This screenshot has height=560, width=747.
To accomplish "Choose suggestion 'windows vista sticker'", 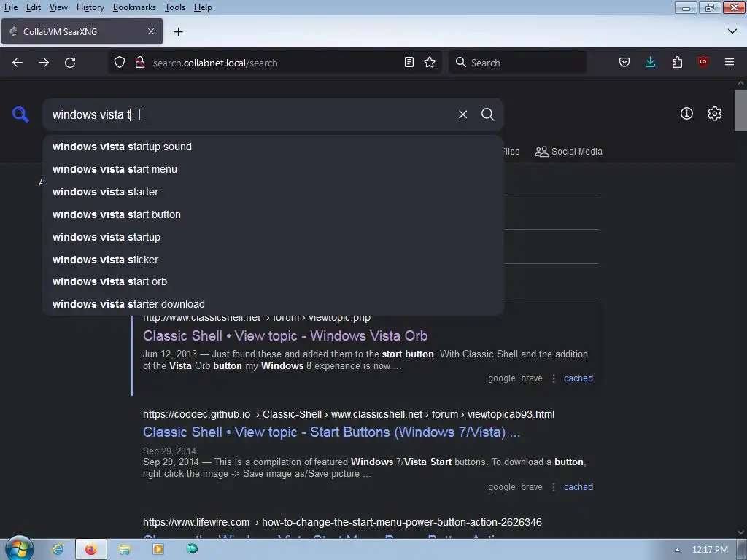I will [273, 260].
